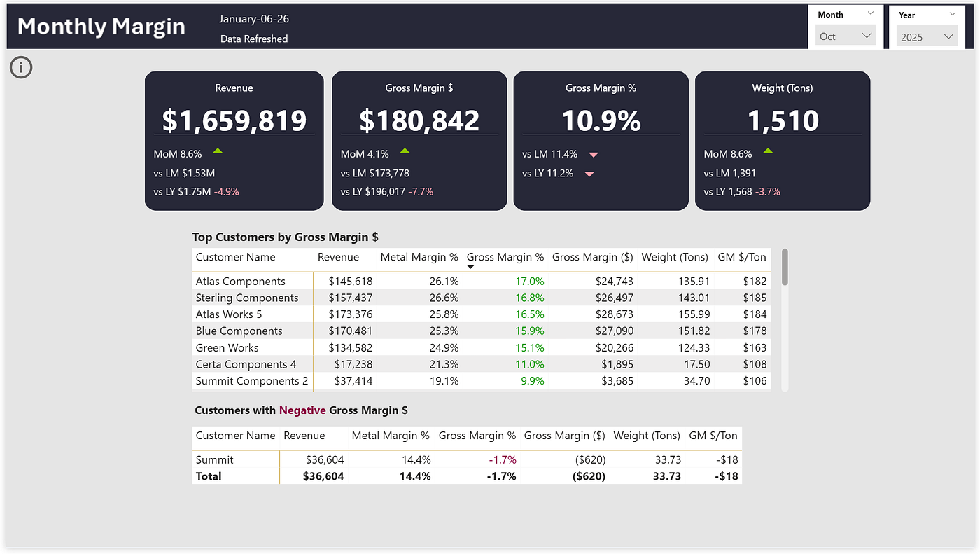Click the Total row label
The width and height of the screenshot is (980, 554).
tap(209, 476)
